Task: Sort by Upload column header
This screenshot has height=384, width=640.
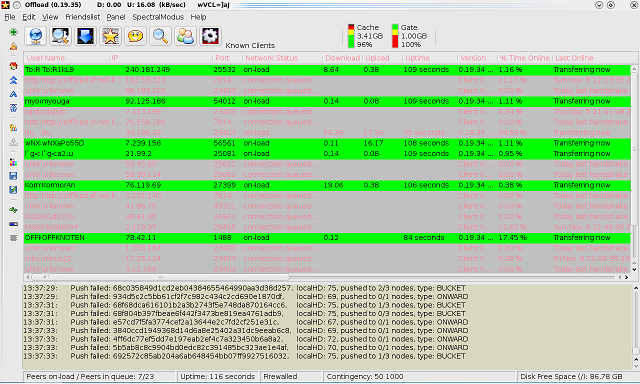Action: coord(382,58)
